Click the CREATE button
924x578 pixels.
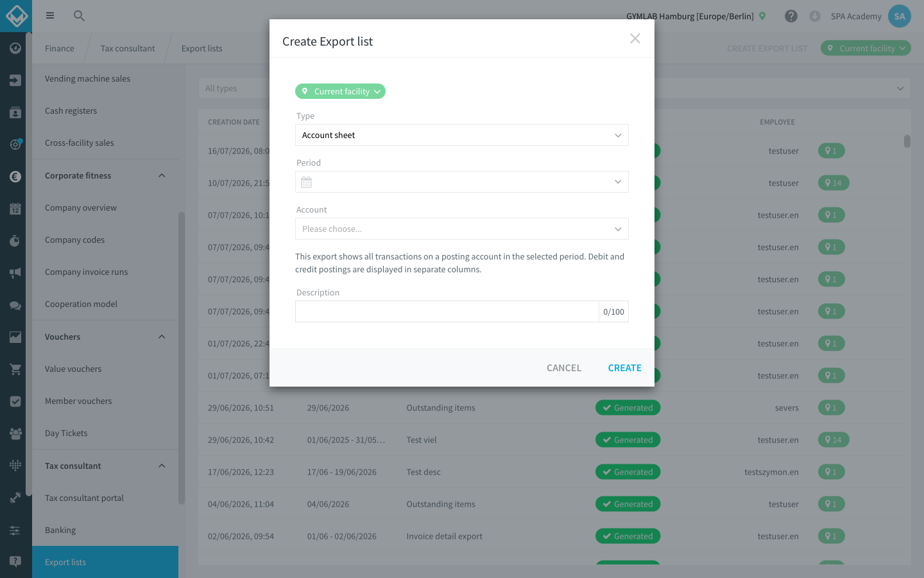pyautogui.click(x=624, y=368)
